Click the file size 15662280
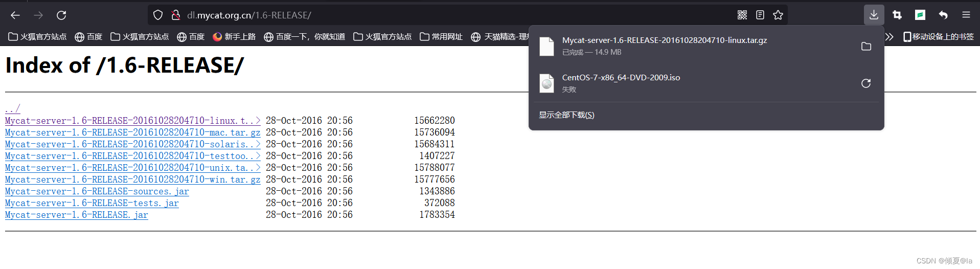980x269 pixels. pos(435,121)
